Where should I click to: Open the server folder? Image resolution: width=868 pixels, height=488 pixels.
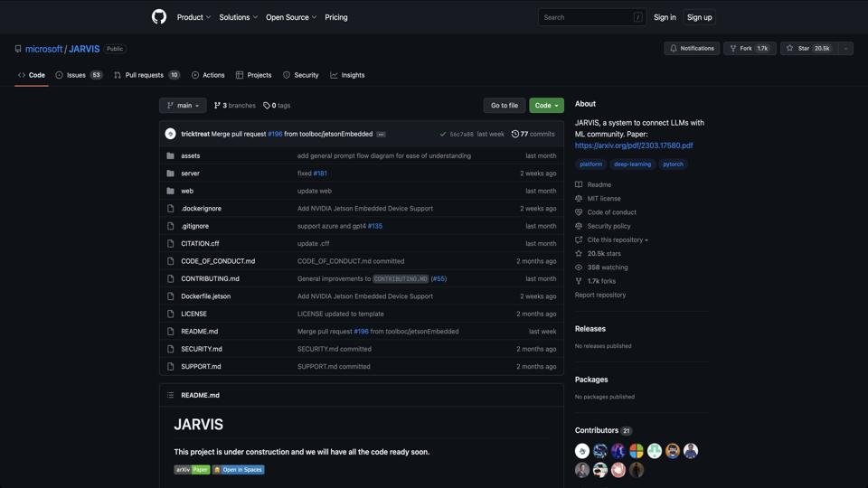[x=190, y=174]
